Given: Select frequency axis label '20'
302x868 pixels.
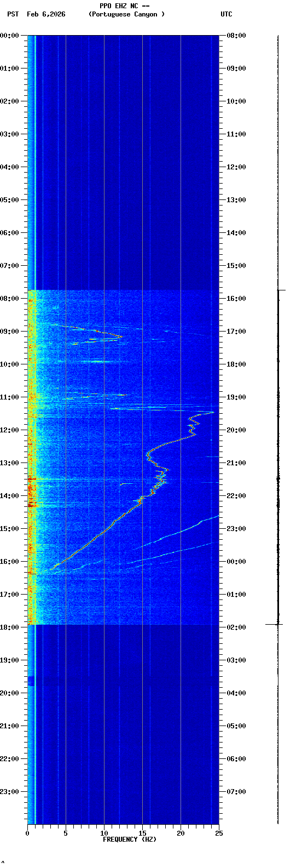Looking at the screenshot, I should tap(181, 833).
